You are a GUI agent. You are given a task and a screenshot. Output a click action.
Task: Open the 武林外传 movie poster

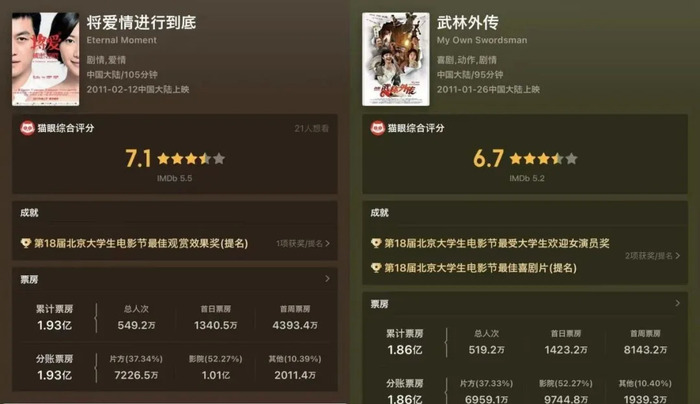[x=396, y=59]
